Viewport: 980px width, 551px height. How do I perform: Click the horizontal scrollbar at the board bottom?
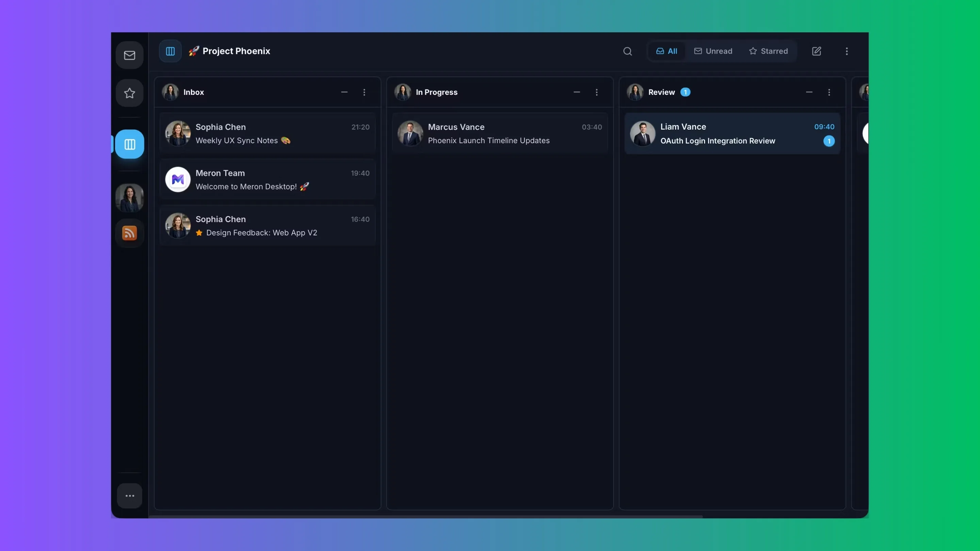pos(425,516)
